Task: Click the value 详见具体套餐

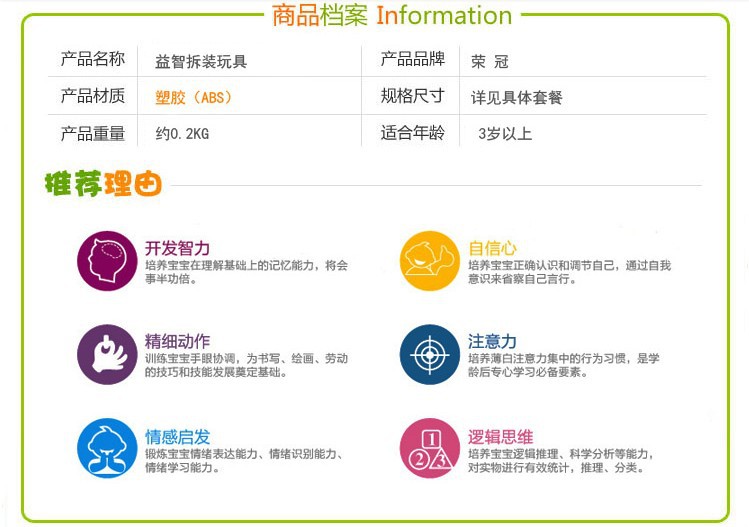Action: [x=516, y=98]
